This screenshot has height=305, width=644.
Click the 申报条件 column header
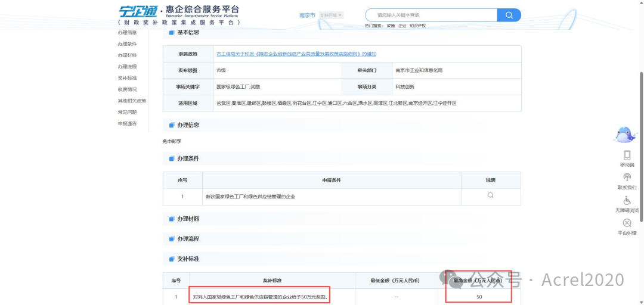coord(332,180)
